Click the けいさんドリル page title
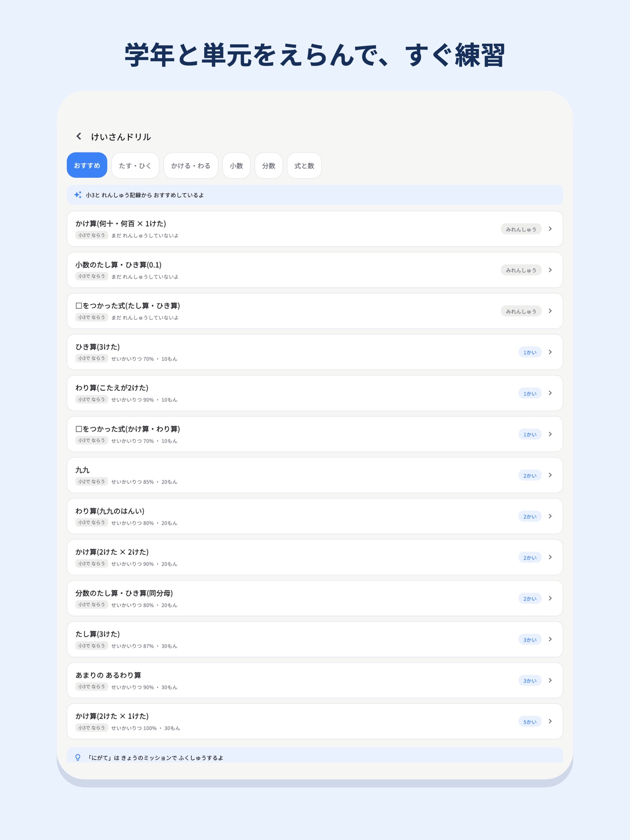The height and width of the screenshot is (840, 630). click(x=121, y=137)
